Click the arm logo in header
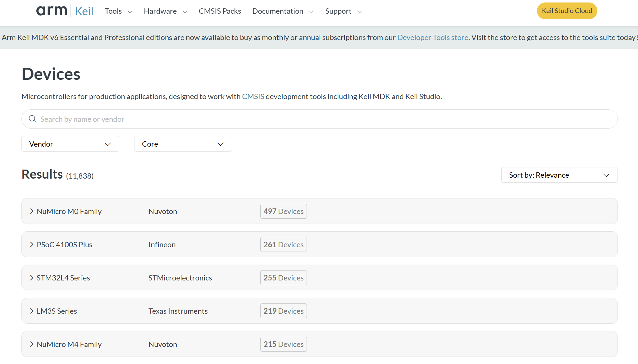 tap(52, 11)
